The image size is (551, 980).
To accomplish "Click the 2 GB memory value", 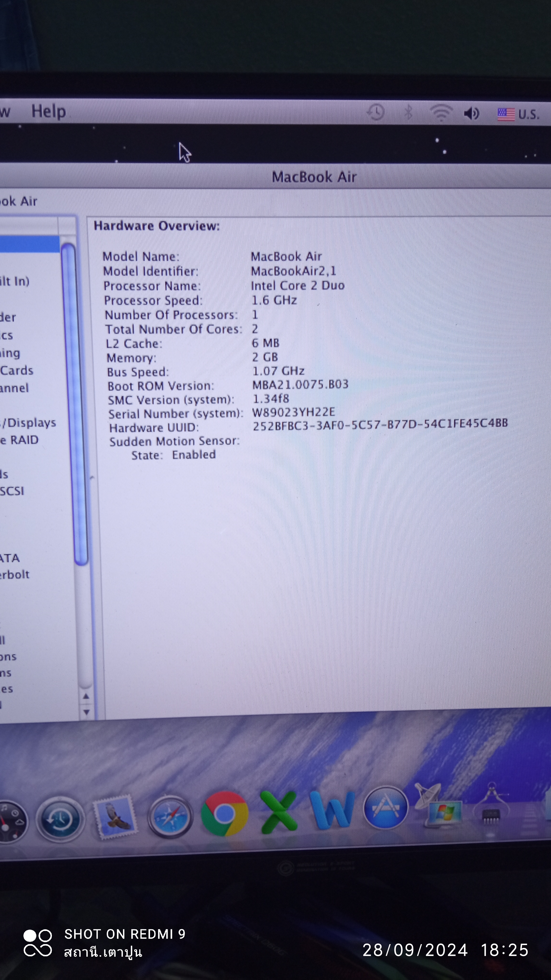I will (265, 357).
